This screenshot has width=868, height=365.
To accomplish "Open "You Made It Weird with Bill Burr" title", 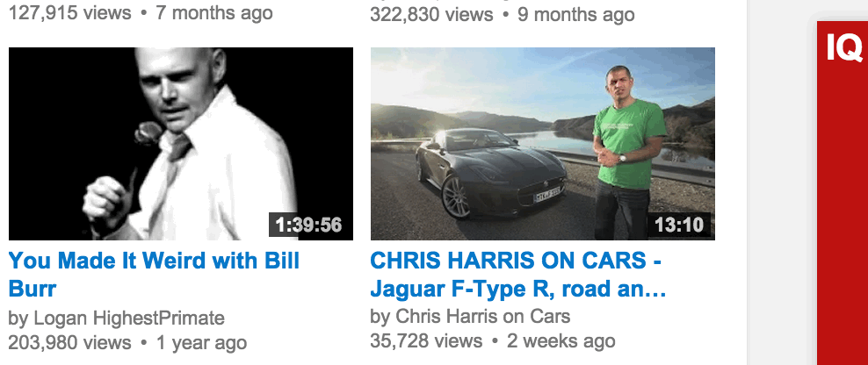I will [x=154, y=275].
